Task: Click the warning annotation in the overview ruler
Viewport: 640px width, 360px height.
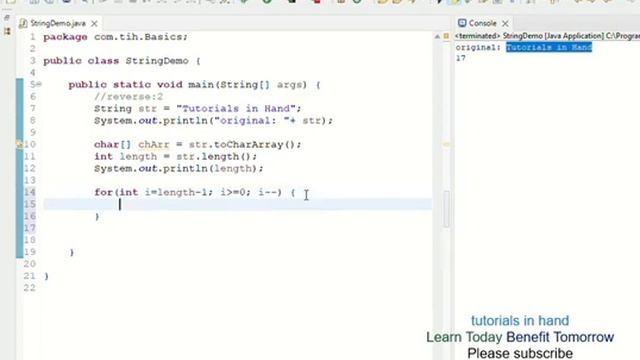Action: coord(446,144)
